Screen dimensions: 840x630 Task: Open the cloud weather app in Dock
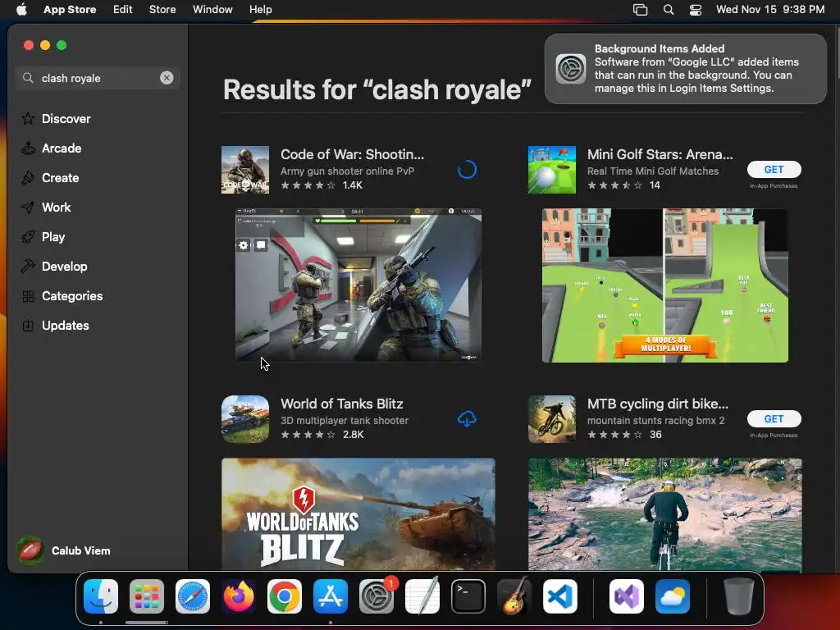point(673,596)
